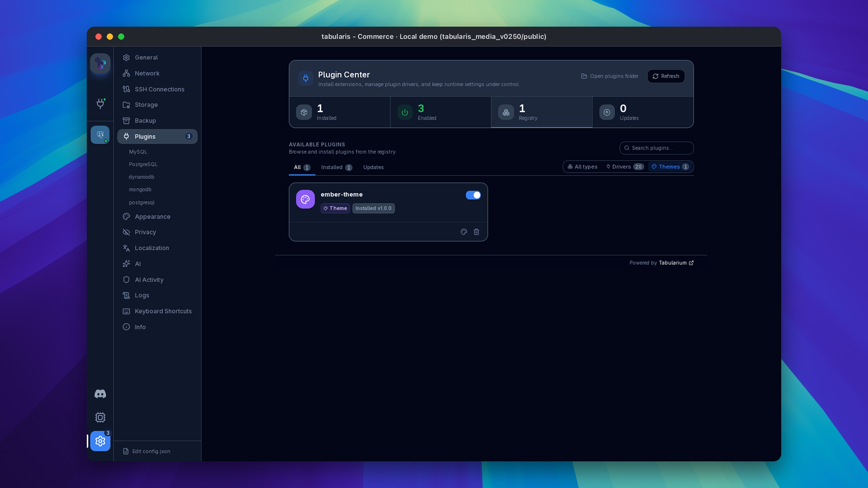
Task: Click the Plugin Center plug icon
Action: (x=306, y=78)
